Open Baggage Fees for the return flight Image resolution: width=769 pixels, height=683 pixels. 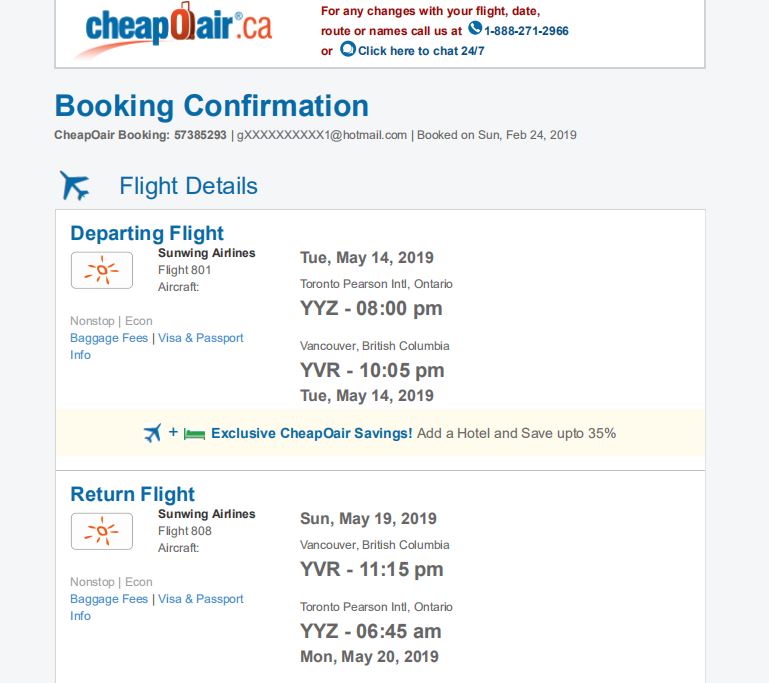(109, 599)
